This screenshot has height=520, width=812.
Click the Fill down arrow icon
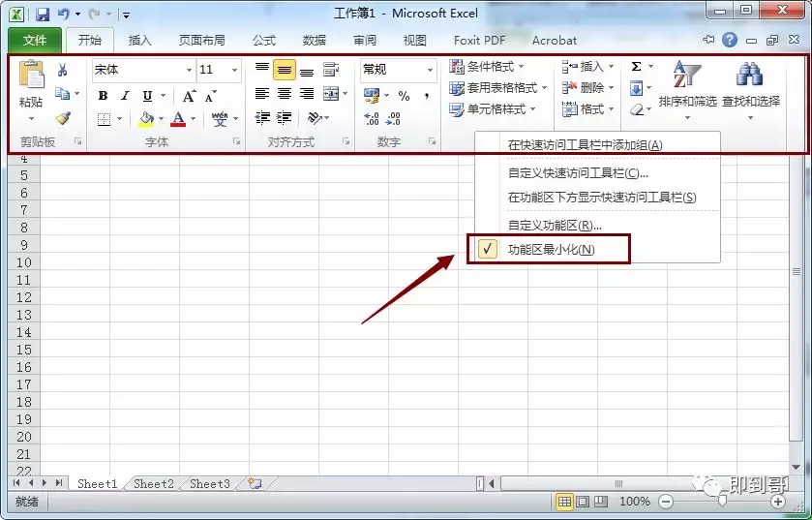637,88
